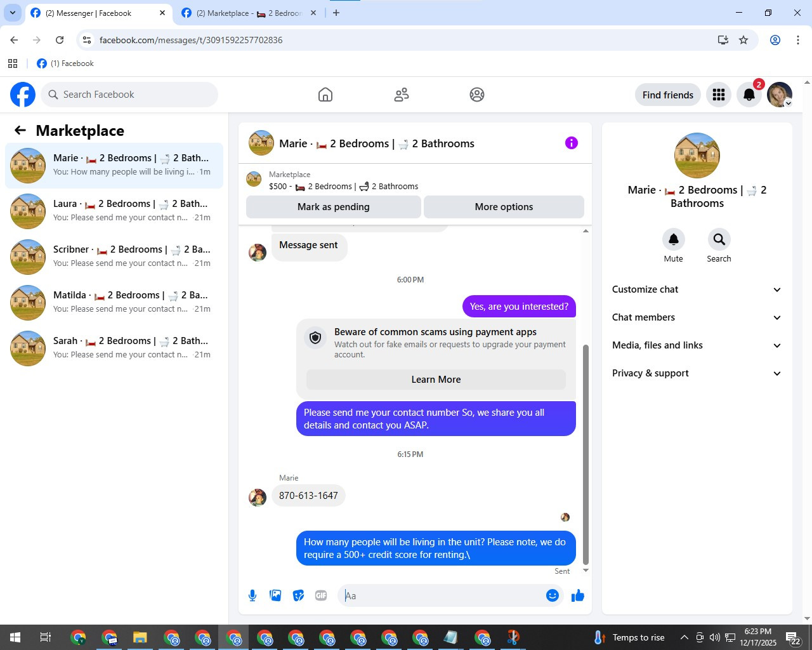This screenshot has width=812, height=650.
Task: Click the taskbar volume icon
Action: [715, 637]
